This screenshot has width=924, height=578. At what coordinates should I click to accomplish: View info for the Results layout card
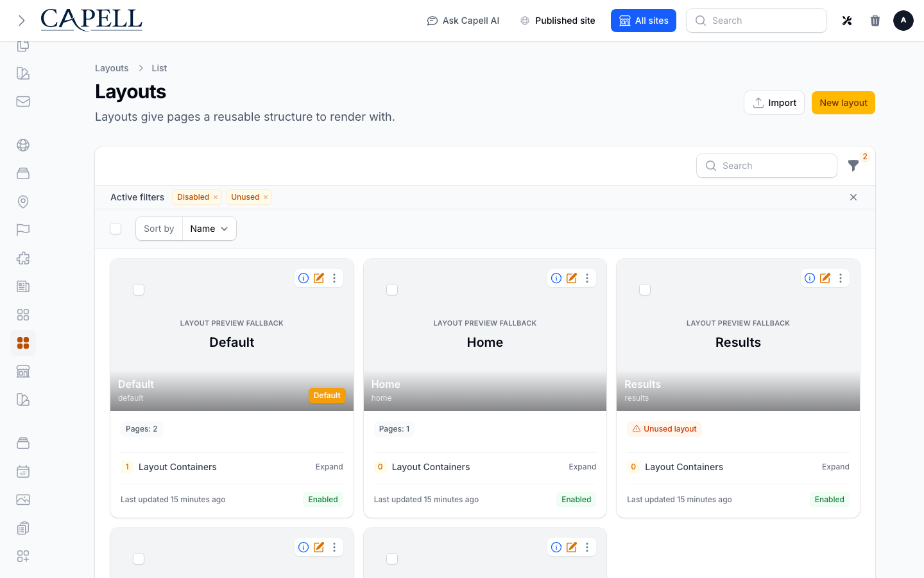[810, 278]
